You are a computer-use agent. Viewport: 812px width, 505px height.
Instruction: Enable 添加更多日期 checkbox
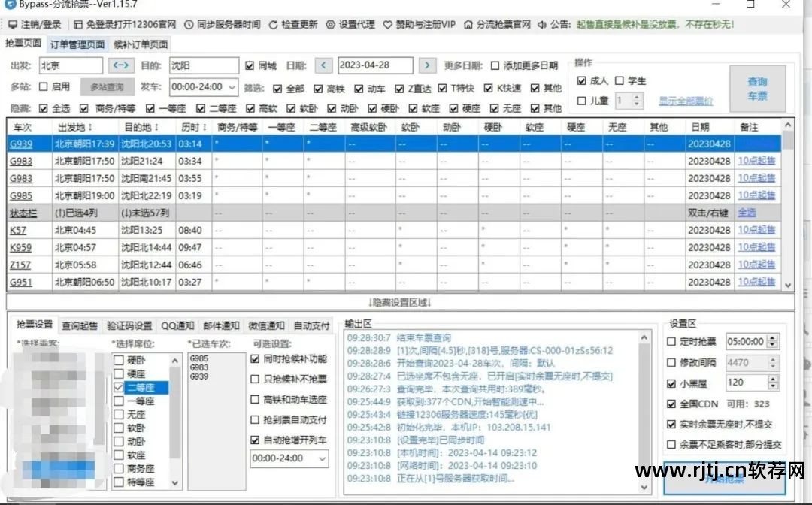(495, 65)
